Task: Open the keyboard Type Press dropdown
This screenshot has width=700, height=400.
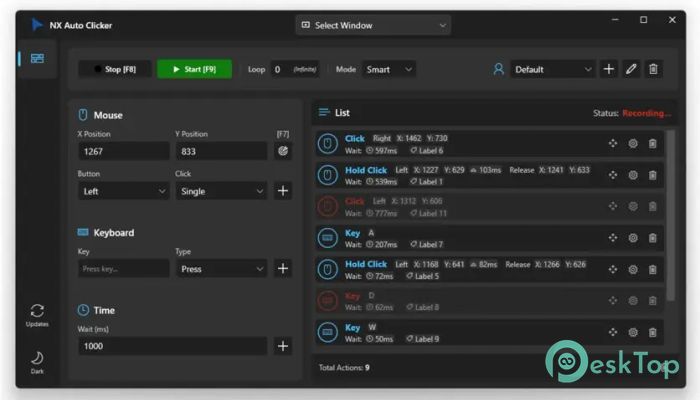Action: point(221,269)
